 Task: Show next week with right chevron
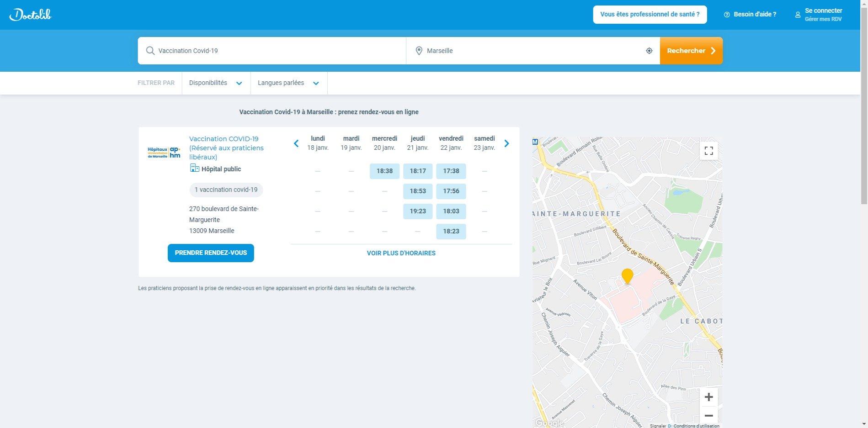[506, 143]
